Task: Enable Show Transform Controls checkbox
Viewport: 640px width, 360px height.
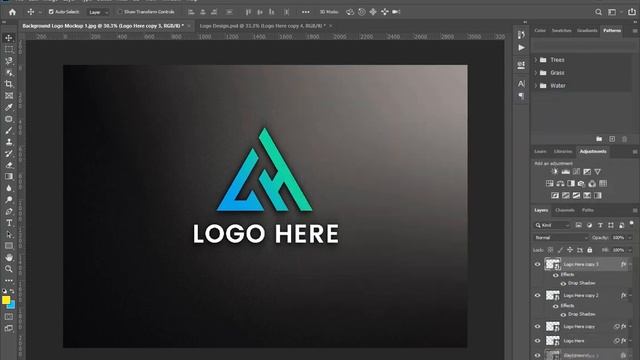Action: (120, 12)
